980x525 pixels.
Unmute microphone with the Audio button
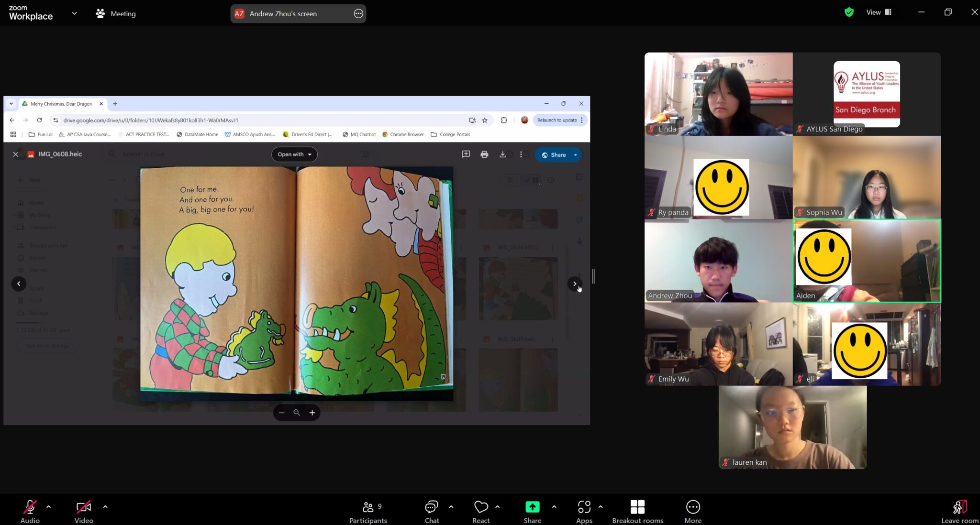tap(30, 511)
